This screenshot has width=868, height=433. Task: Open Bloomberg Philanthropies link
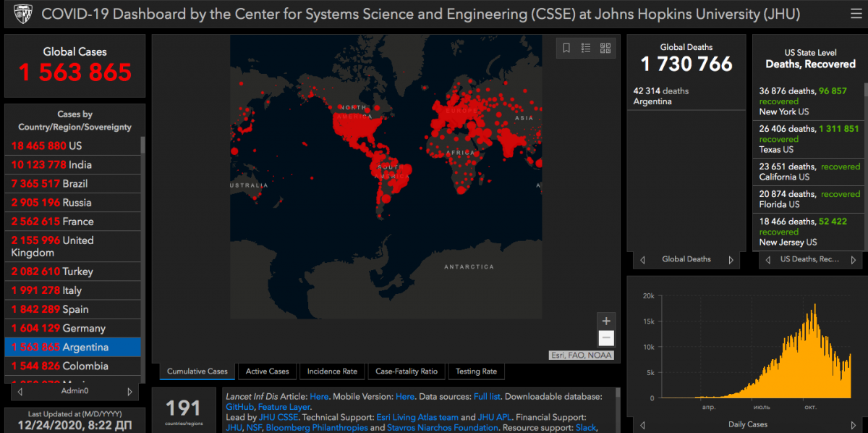[317, 427]
